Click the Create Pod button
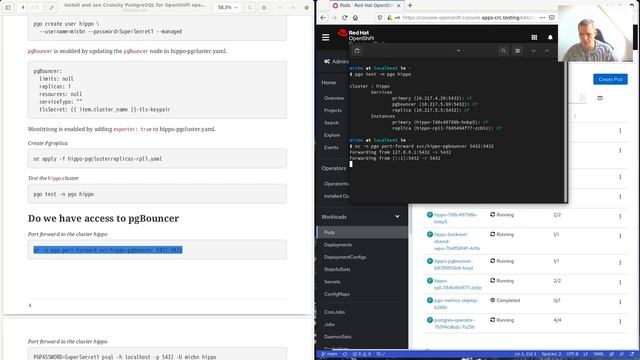Viewport: 640px width, 360px height. [610, 79]
